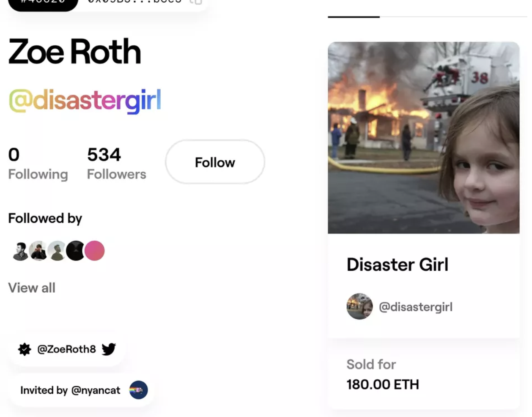Click the copy address icon at top
Viewport: 532px width, 417px height.
coord(196,2)
